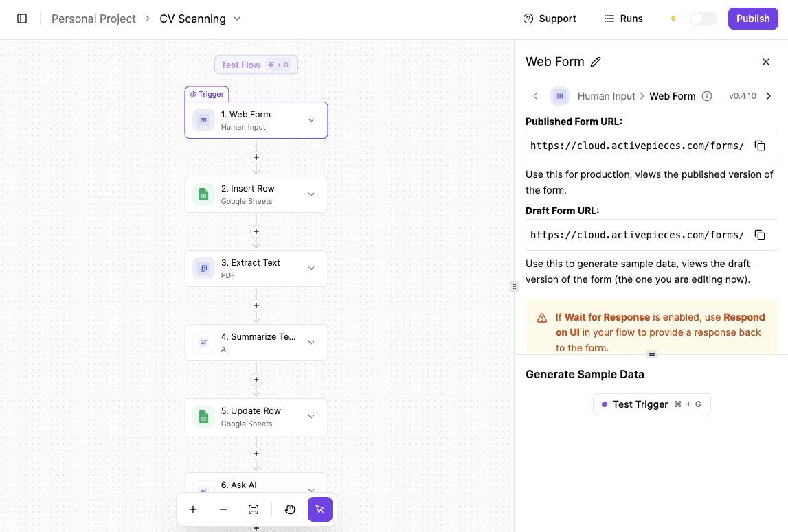Click the info icon beside Web Form
The image size is (788, 532).
click(x=707, y=96)
